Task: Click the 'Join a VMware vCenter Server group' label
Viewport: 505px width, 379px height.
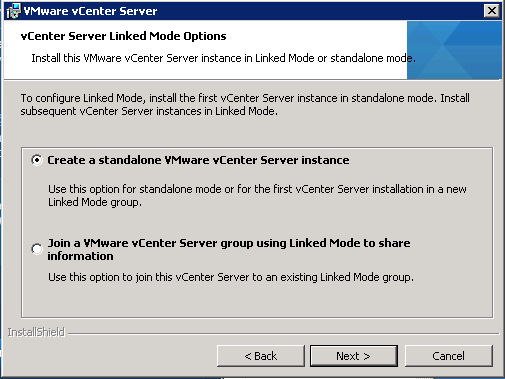Action: [229, 249]
